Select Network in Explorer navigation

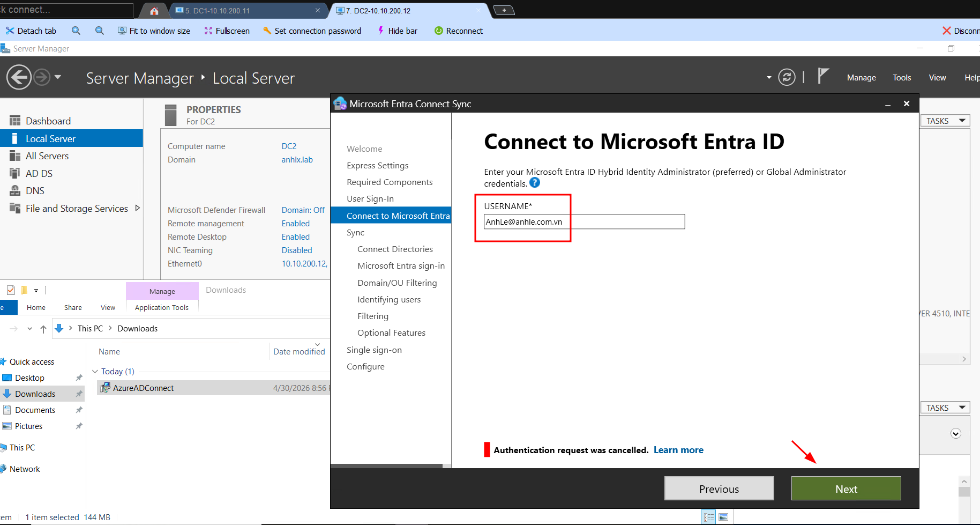(x=25, y=469)
